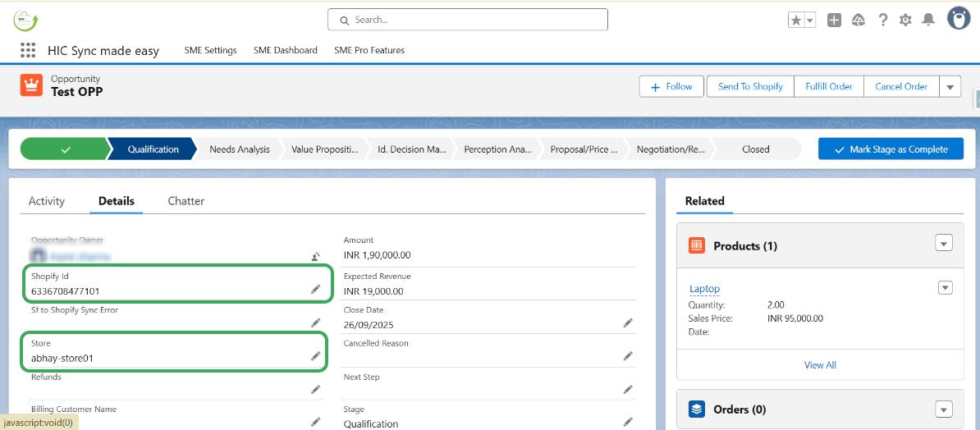Switch to the Chatter tab
Image resolution: width=980 pixels, height=430 pixels.
pos(186,201)
